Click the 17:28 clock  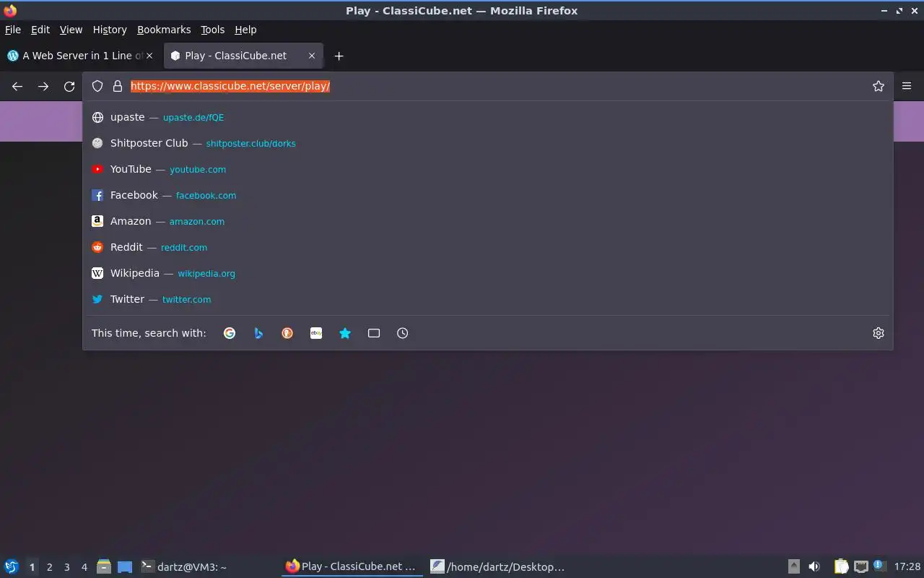point(907,566)
